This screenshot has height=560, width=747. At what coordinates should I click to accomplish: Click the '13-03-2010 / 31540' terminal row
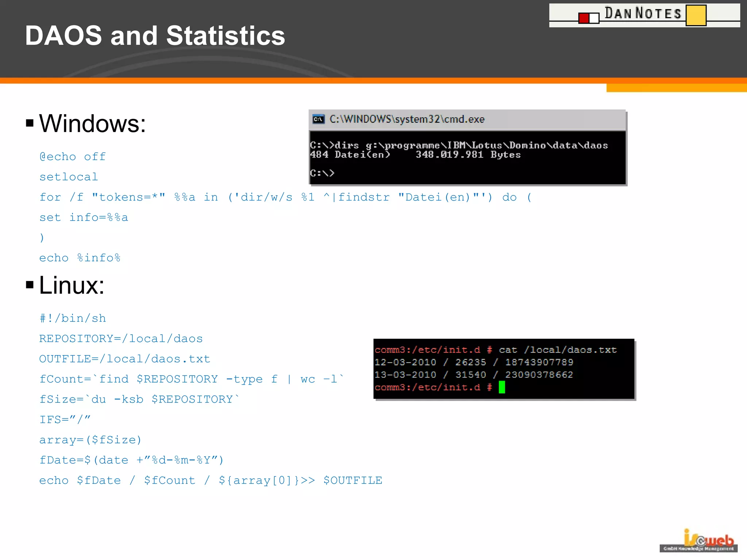pyautogui.click(x=474, y=374)
